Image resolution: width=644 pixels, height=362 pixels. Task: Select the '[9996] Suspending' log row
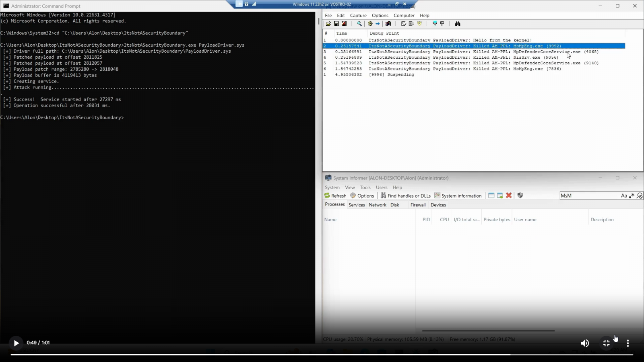click(x=474, y=74)
